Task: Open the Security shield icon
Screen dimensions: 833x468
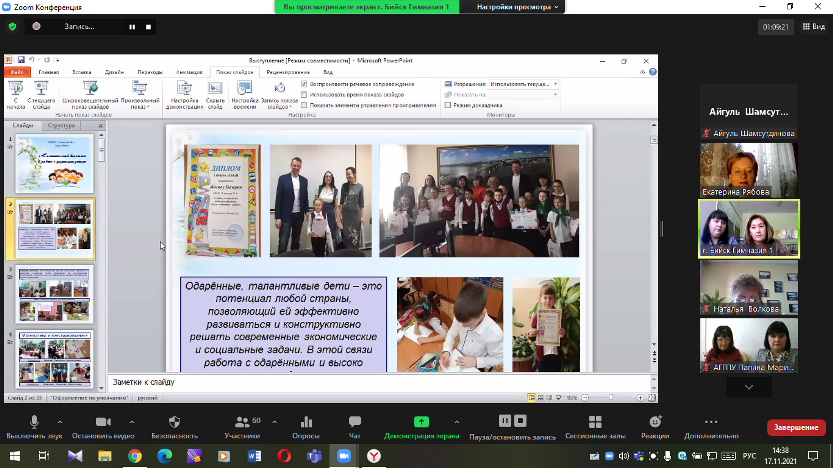Action: pos(174,422)
